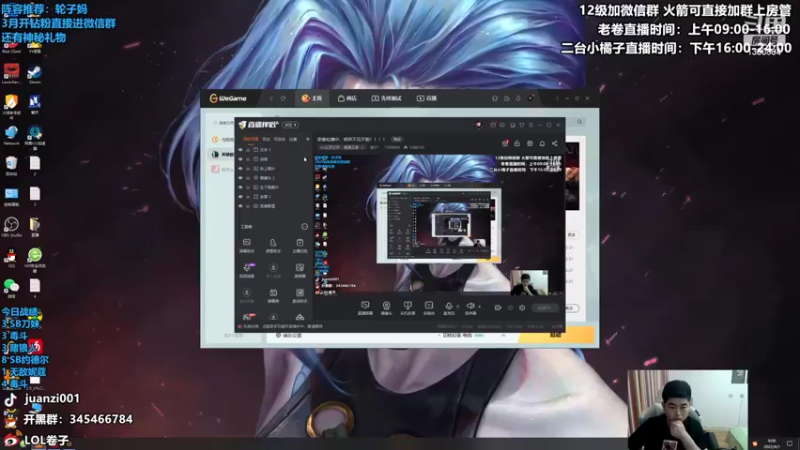This screenshot has height=450, width=800.
Task: Switch to WeGame 主页 home tab
Action: click(312, 98)
